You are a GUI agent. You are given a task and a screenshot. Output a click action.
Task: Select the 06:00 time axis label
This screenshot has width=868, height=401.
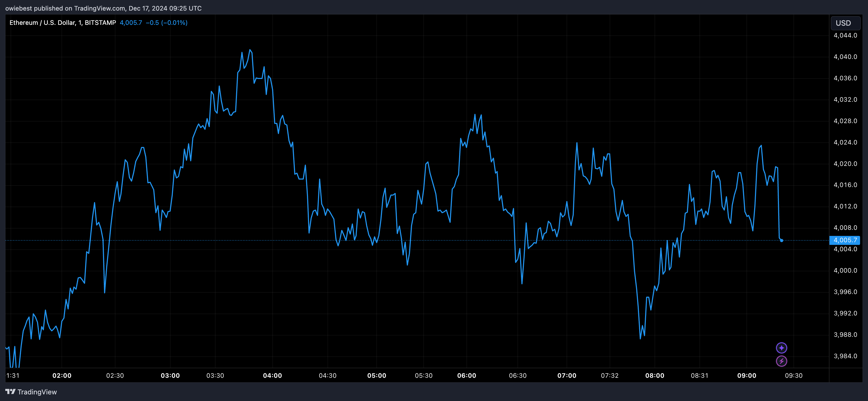click(467, 375)
